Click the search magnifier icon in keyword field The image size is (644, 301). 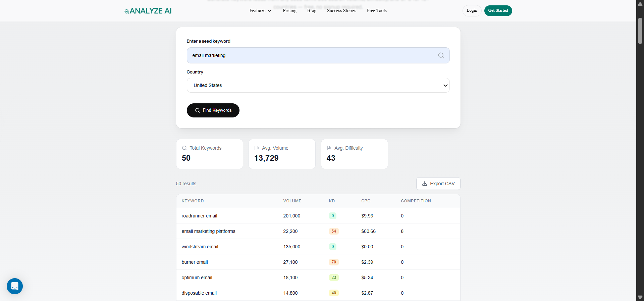tap(441, 55)
